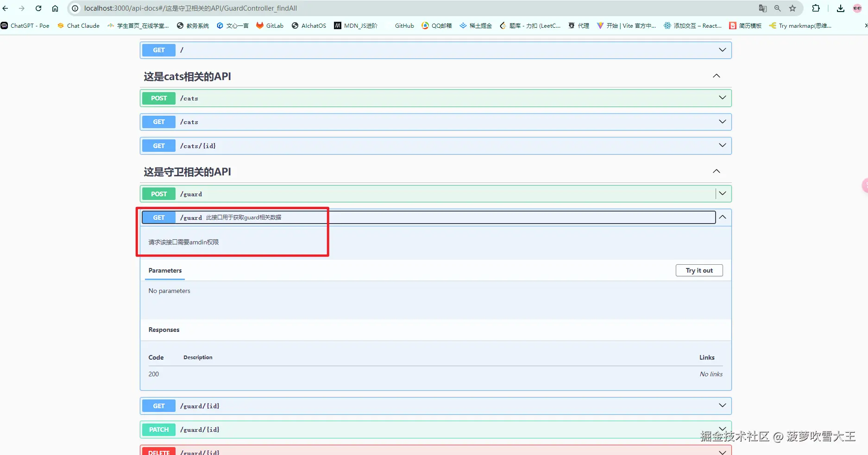Expand the POST /guard endpoint chevron
Screen dimensions: 868x455
tap(722, 193)
